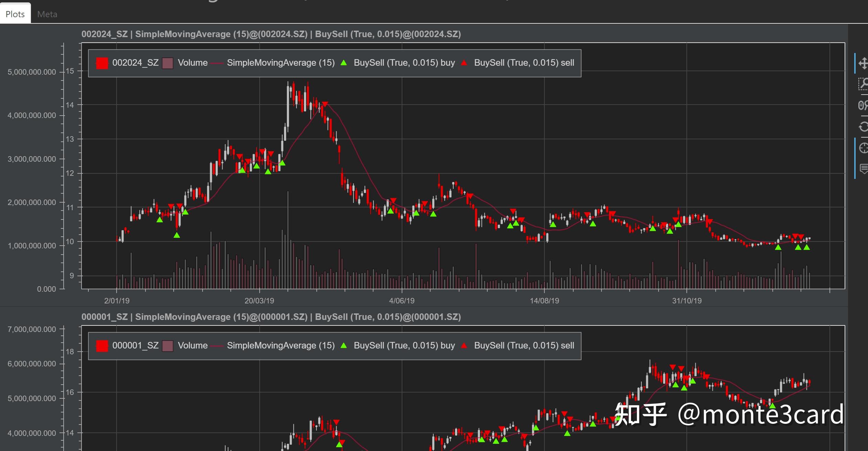Toggle SimpleMovingAverage (15) line in top chart legend
Viewport: 868px width, 451px height.
[x=280, y=63]
